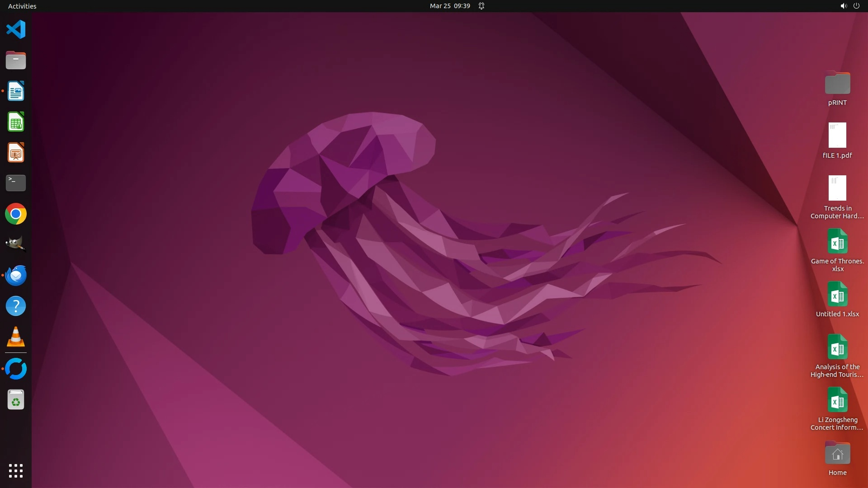Open the Help icon in the dock

point(16,306)
